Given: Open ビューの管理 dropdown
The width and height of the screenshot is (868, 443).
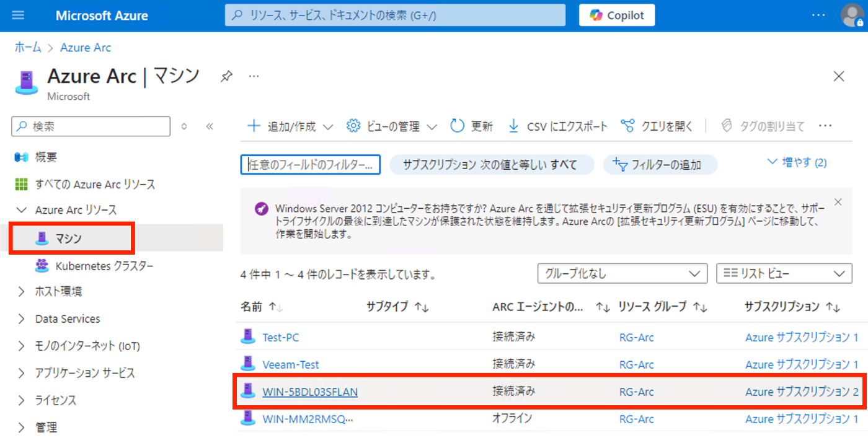Looking at the screenshot, I should (392, 126).
